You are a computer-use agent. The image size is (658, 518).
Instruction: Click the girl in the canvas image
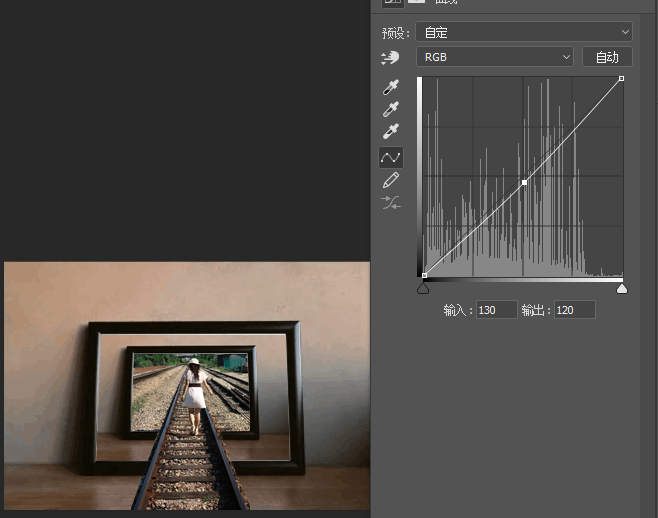pos(195,395)
